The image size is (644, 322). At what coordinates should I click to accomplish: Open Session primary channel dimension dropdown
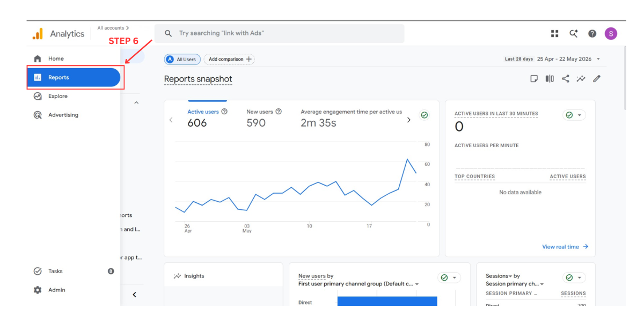[515, 284]
